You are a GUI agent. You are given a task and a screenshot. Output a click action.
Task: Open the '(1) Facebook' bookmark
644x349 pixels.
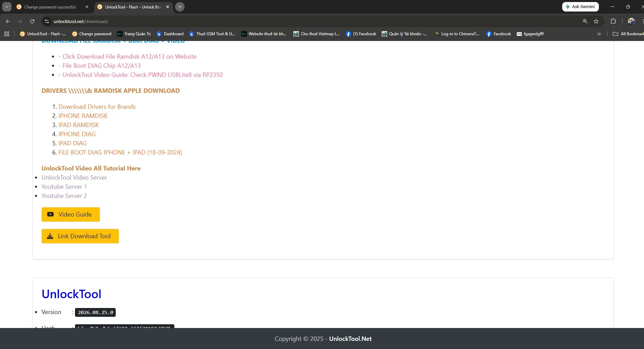click(x=361, y=34)
